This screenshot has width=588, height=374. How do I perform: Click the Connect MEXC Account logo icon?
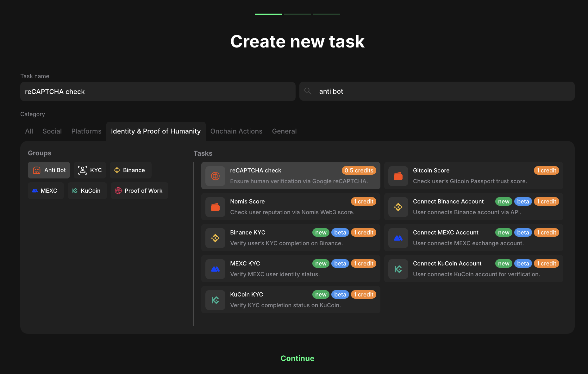[398, 238]
